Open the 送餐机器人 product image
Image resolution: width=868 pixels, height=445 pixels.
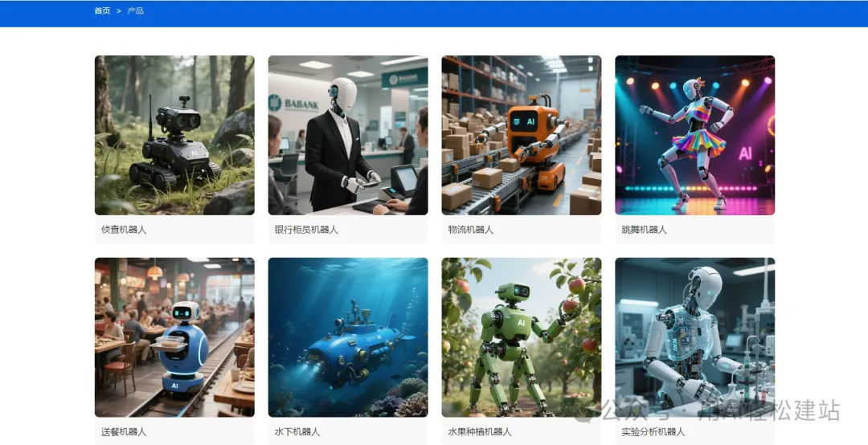coord(174,337)
